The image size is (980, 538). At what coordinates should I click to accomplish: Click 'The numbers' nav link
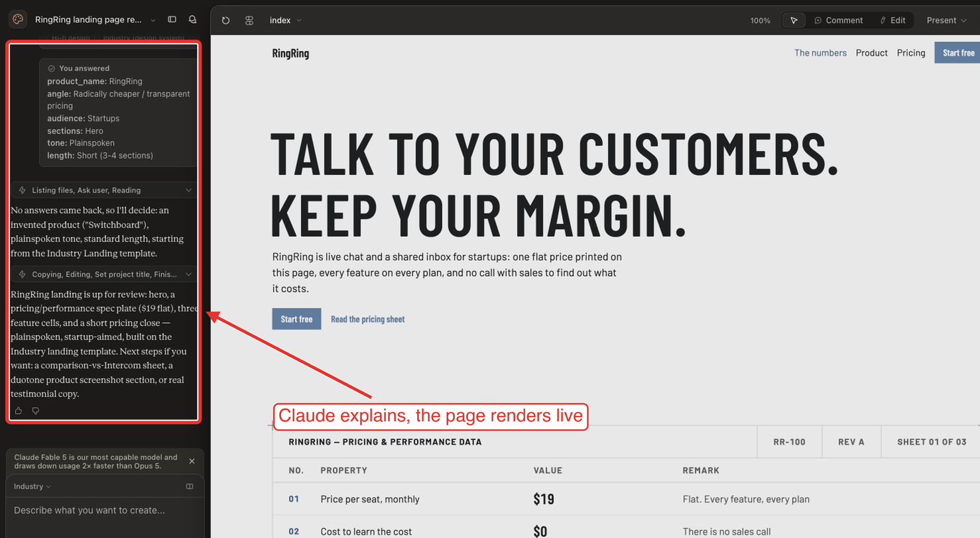[820, 53]
